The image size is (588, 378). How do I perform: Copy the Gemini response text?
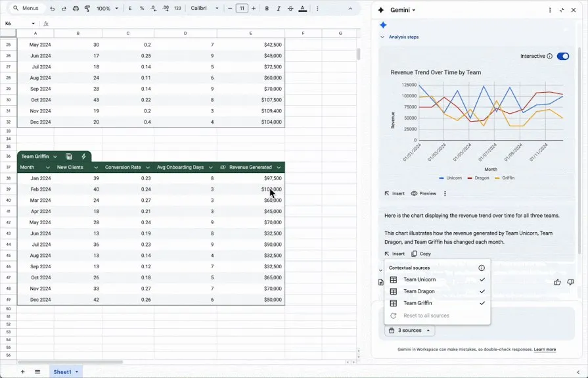[x=421, y=254]
